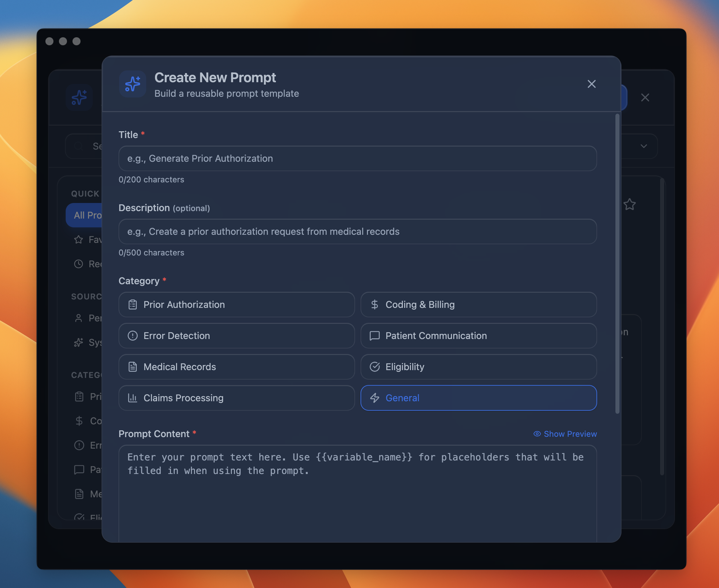Click the clipboard icon for Prior Authorization

click(132, 304)
